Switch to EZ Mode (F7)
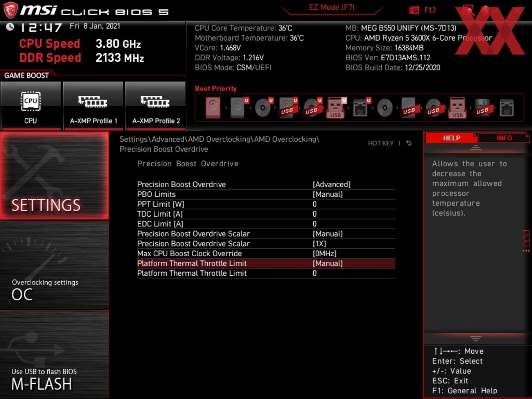 click(x=332, y=7)
